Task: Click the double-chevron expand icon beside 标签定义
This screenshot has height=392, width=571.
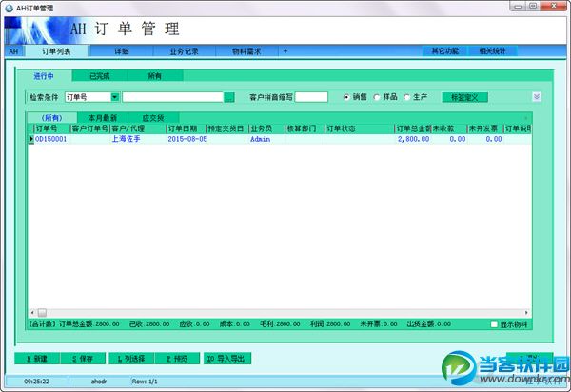Action: pos(537,97)
